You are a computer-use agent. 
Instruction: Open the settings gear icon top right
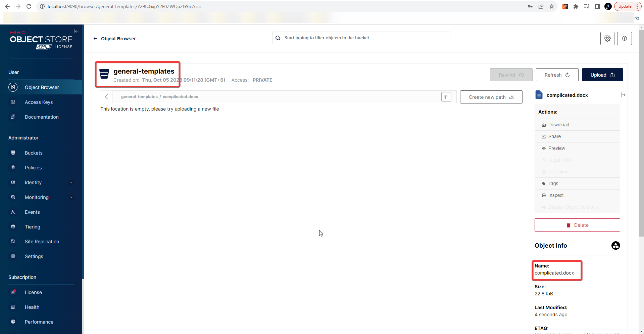click(x=607, y=38)
